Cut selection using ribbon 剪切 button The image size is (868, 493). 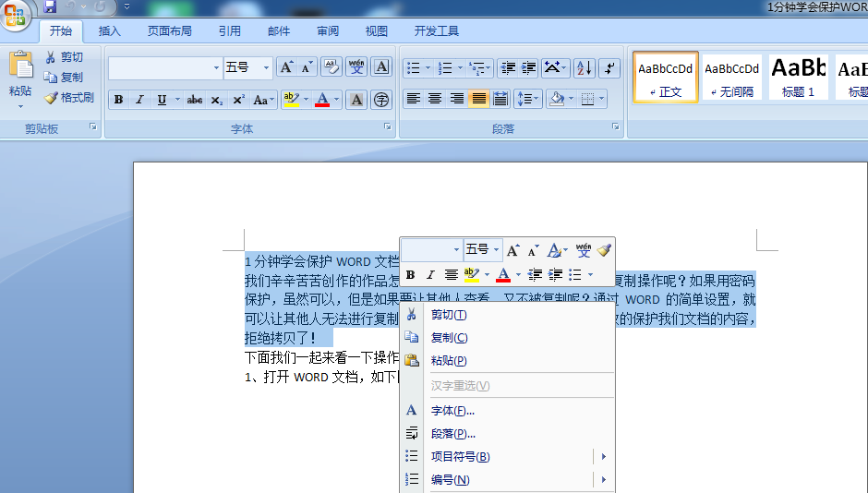click(64, 57)
